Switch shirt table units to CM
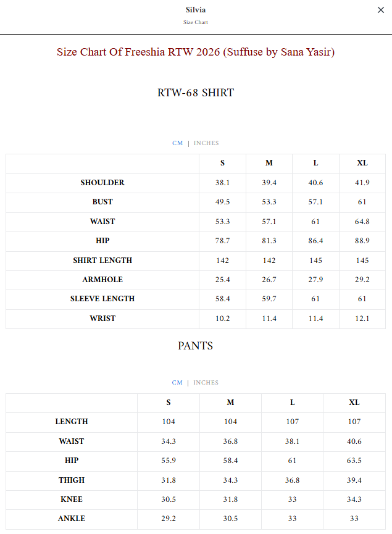 tap(177, 143)
